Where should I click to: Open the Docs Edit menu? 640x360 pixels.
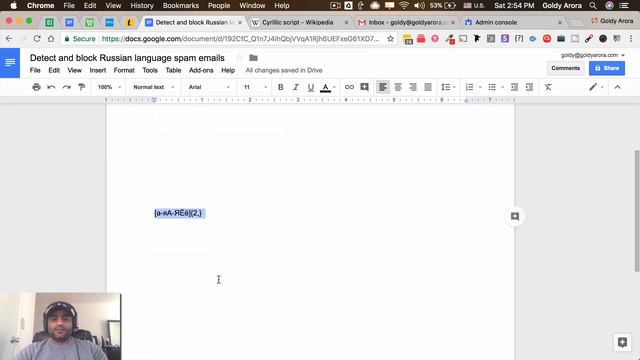click(x=54, y=70)
